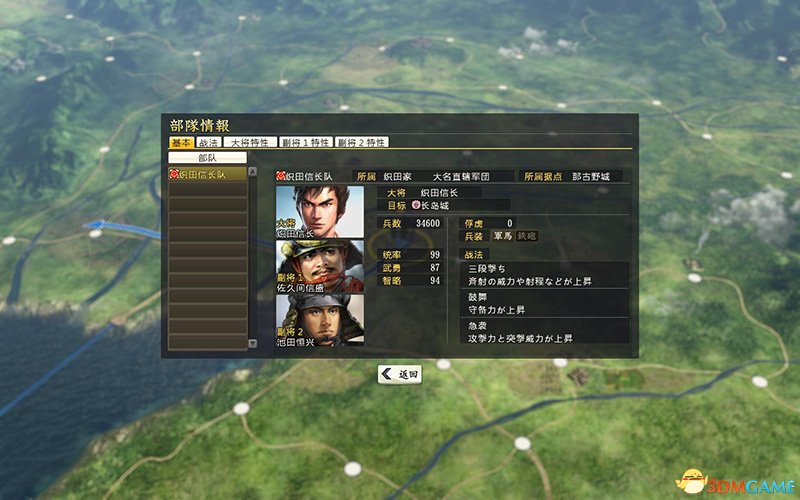Click the 返回 back button
800x500 pixels.
400,374
